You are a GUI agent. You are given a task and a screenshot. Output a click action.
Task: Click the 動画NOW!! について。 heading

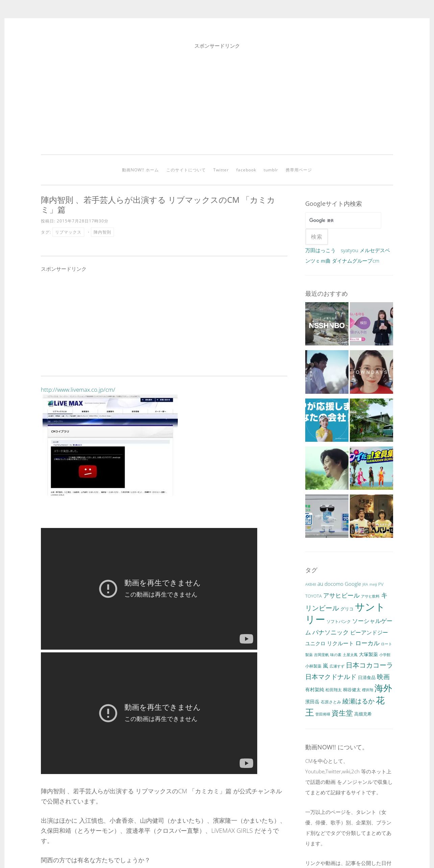336,747
